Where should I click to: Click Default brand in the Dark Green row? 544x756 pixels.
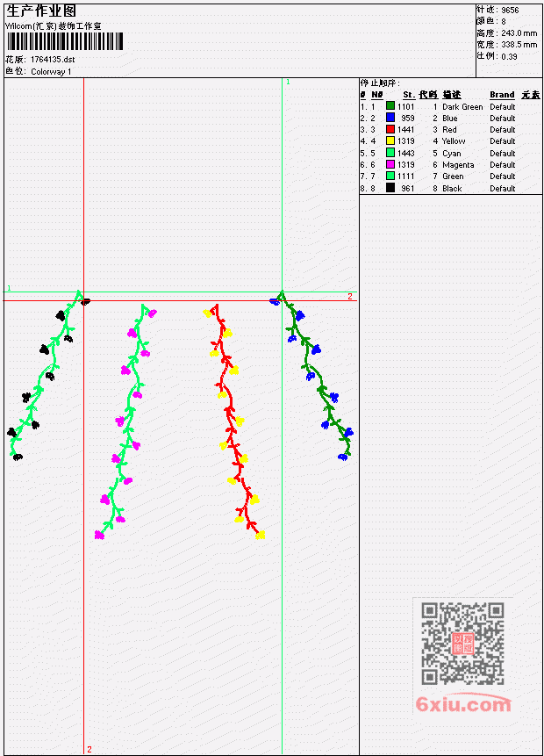[503, 106]
